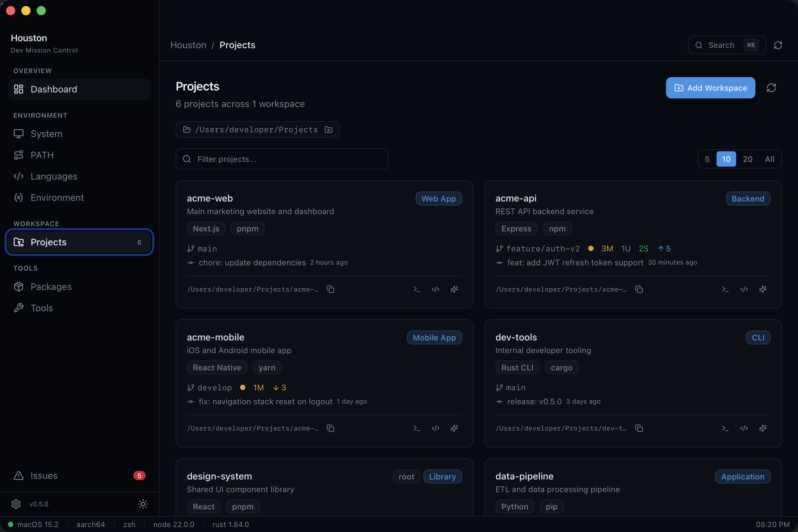Open acme-api in a code editor

point(744,289)
